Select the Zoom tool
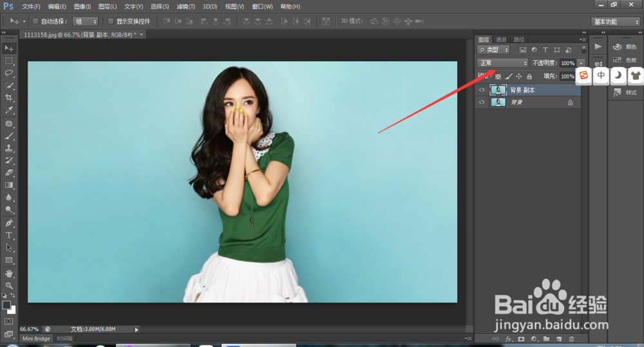Screen dimensions: 644x347 [8, 285]
